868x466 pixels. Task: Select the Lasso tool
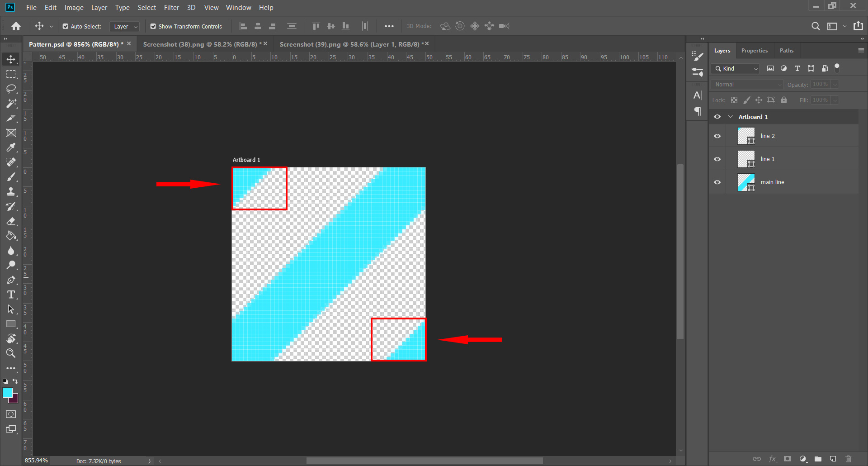11,89
